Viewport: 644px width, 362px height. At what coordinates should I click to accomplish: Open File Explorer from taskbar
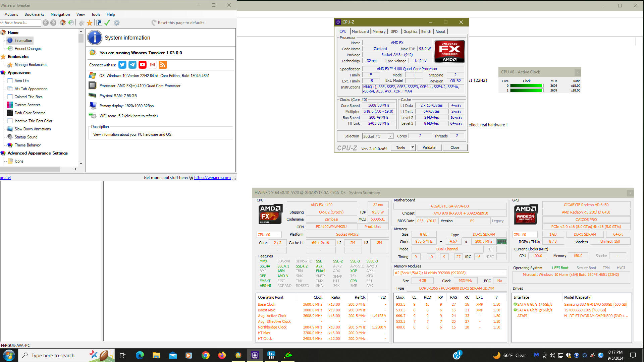click(156, 355)
